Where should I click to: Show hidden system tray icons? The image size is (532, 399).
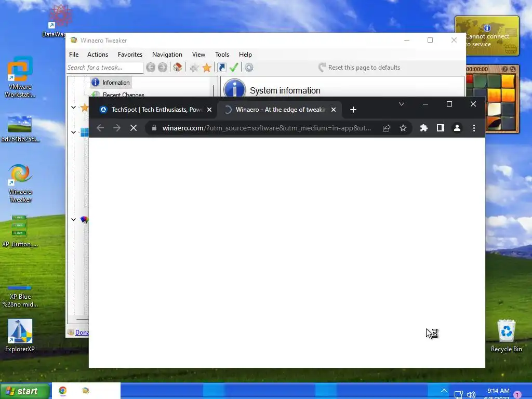444,391
